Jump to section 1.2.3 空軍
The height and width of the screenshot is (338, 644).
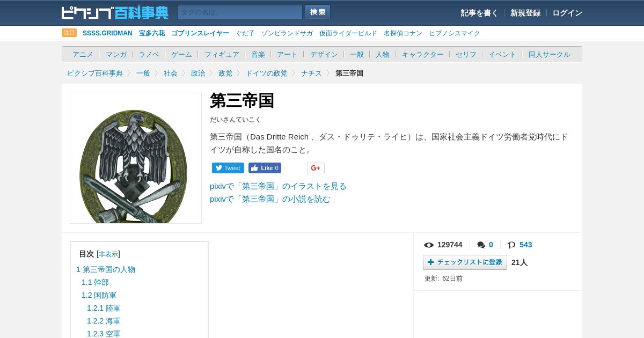pyautogui.click(x=104, y=334)
